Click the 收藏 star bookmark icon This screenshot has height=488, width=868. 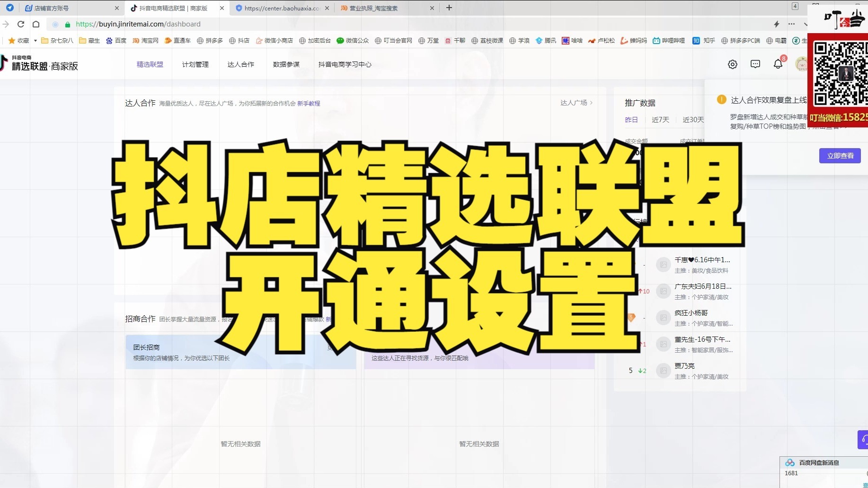(x=12, y=41)
